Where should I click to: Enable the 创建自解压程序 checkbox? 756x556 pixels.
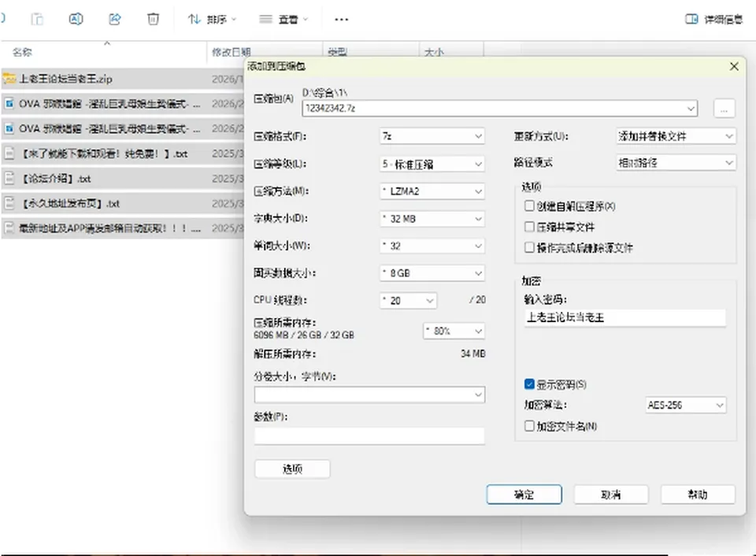coord(529,206)
